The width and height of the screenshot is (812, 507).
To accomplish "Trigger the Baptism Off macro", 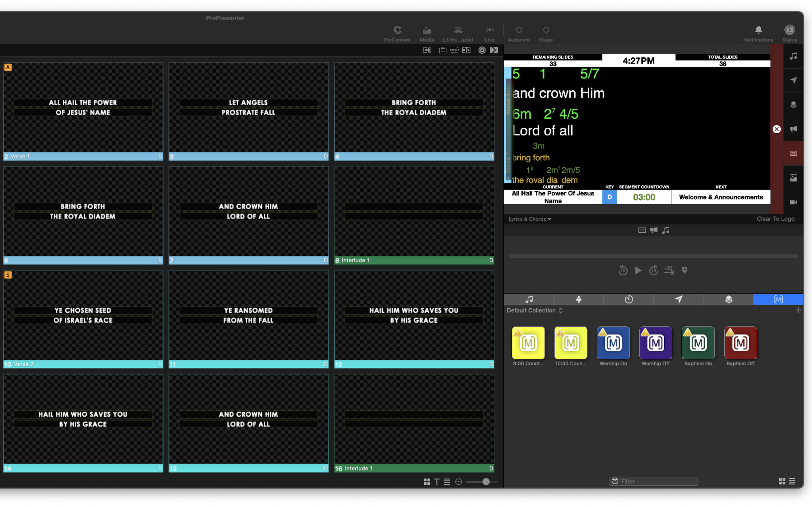I will click(741, 343).
